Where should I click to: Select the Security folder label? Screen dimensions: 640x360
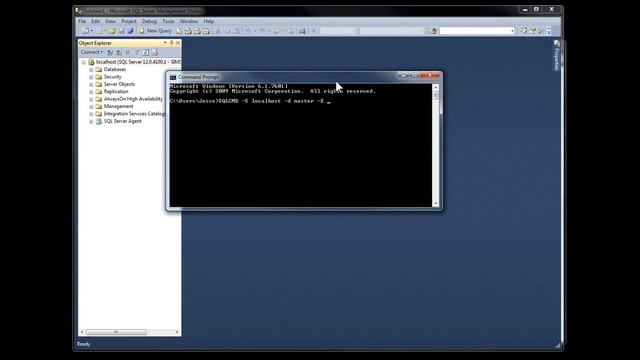click(112, 77)
